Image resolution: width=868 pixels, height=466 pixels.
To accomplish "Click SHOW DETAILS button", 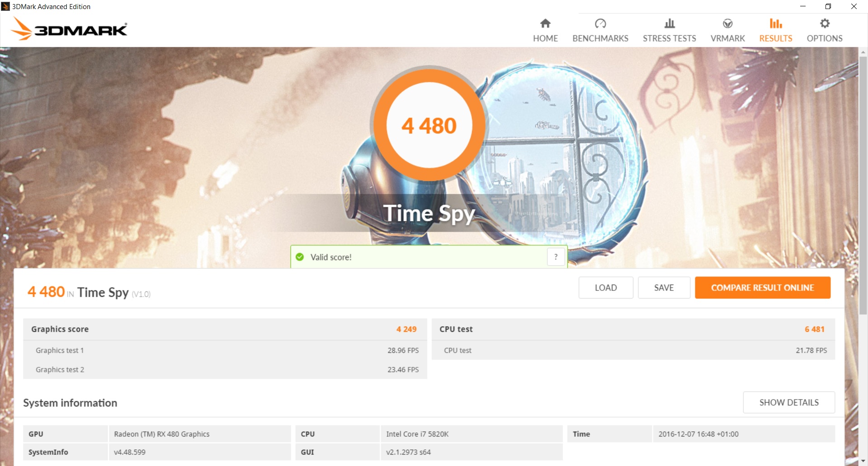I will point(789,402).
